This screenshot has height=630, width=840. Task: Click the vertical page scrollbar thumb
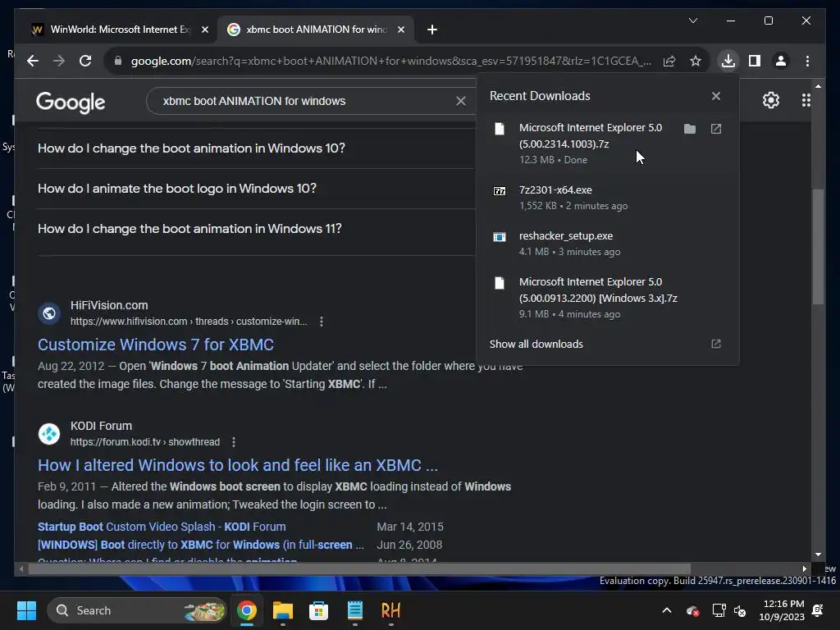click(x=818, y=246)
